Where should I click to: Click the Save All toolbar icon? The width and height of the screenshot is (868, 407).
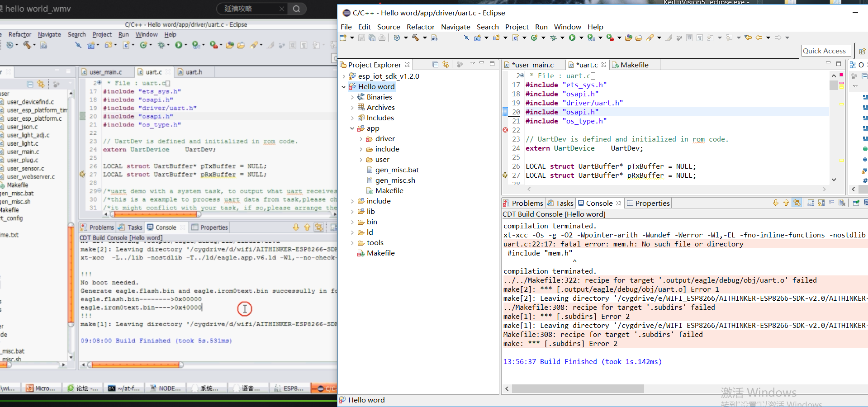tap(371, 38)
